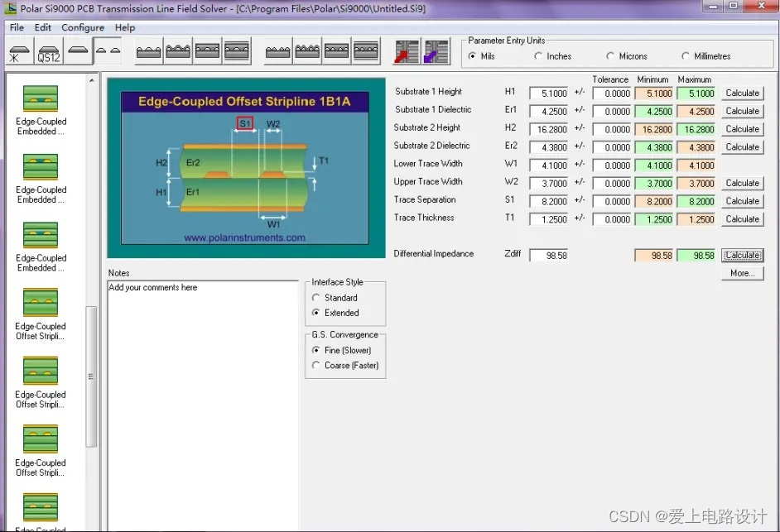780x532 pixels.
Task: Click Calculate for Trace Separation
Action: pyautogui.click(x=742, y=201)
